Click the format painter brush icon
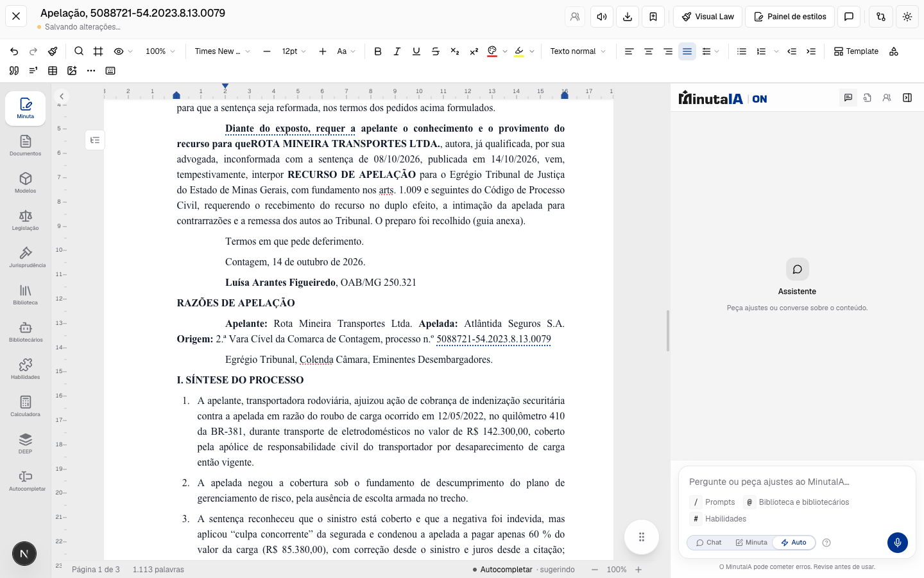The image size is (924, 578). (x=53, y=51)
